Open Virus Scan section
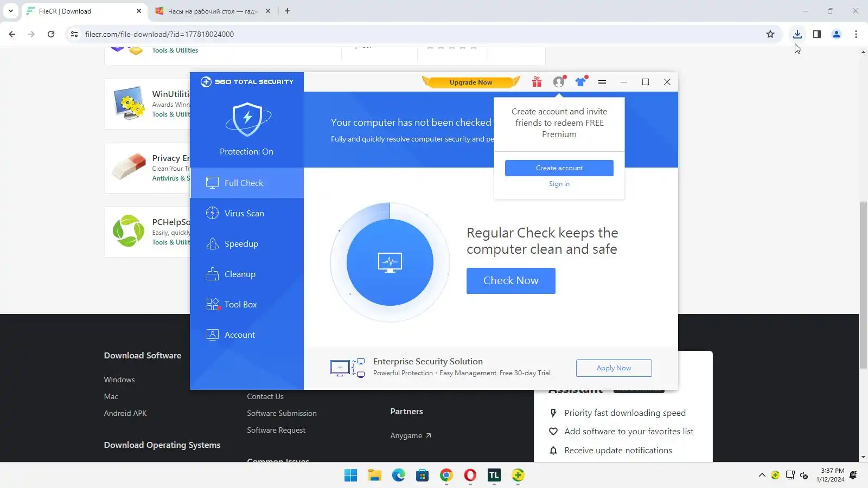The image size is (868, 488). tap(247, 213)
